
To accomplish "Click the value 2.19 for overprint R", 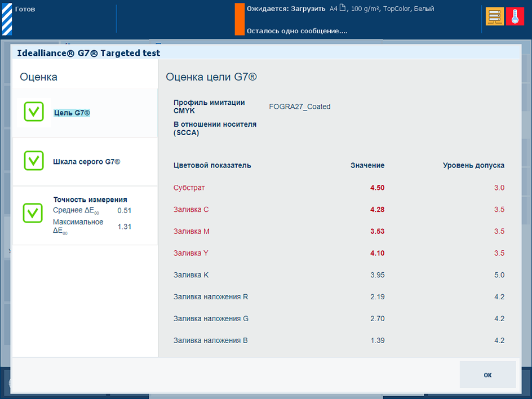I will pyautogui.click(x=377, y=296).
